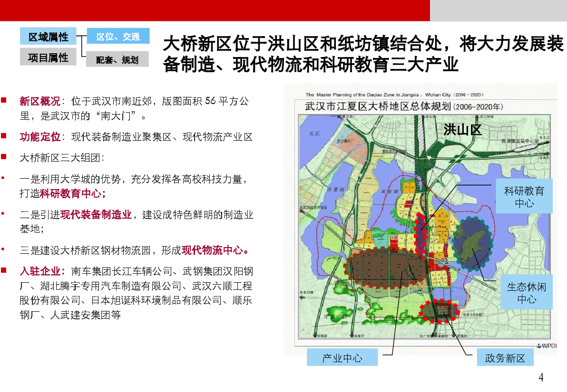The image size is (567, 392).
Task: Click the text 现代物流产业区
Action: (218, 137)
